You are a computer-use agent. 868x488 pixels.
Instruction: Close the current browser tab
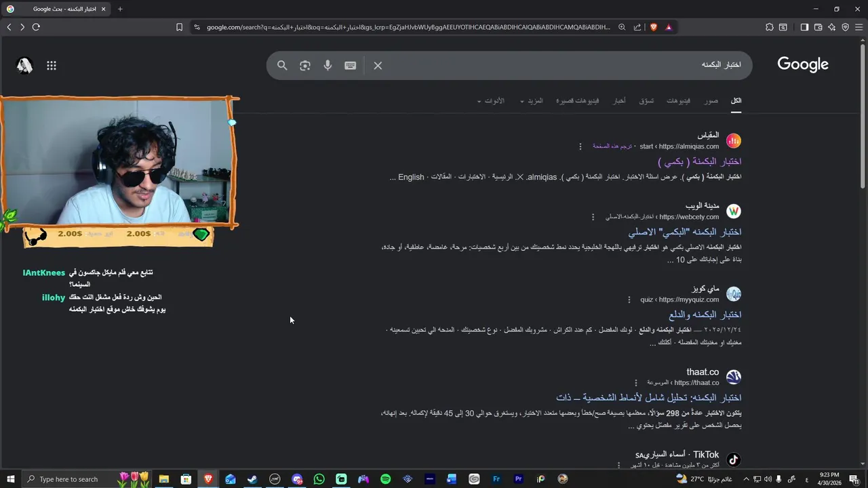104,9
